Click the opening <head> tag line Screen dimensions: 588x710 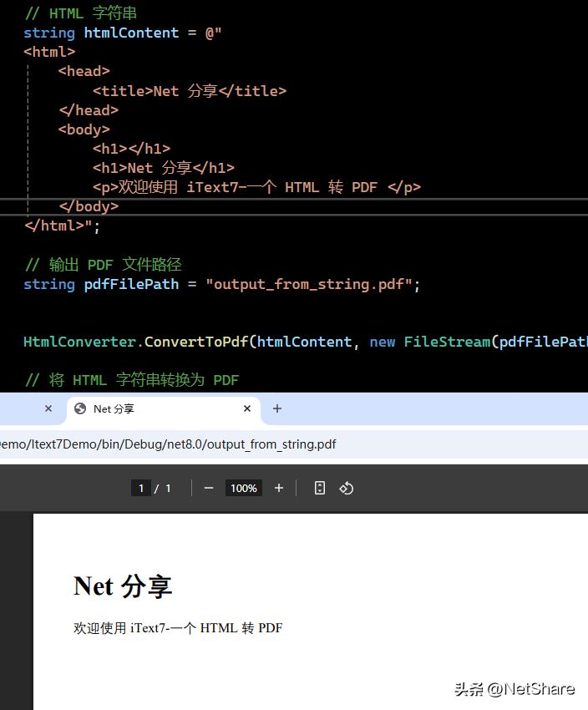click(x=84, y=72)
